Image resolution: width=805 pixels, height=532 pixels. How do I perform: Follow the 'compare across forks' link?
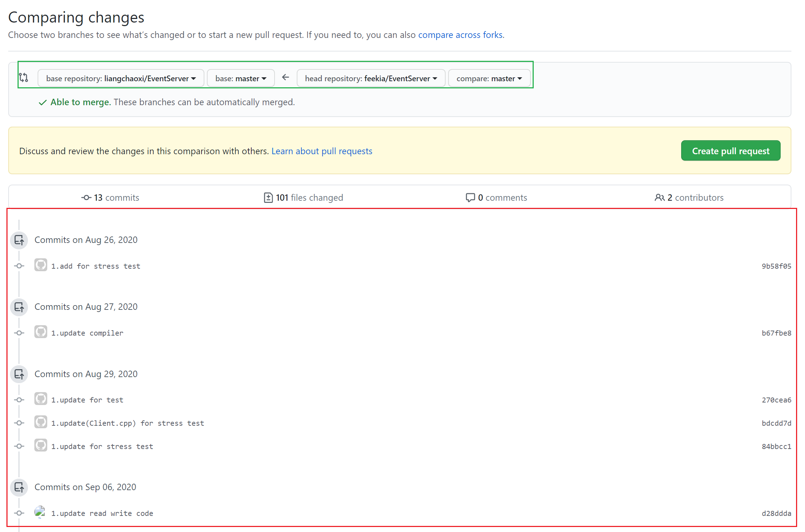coord(460,35)
